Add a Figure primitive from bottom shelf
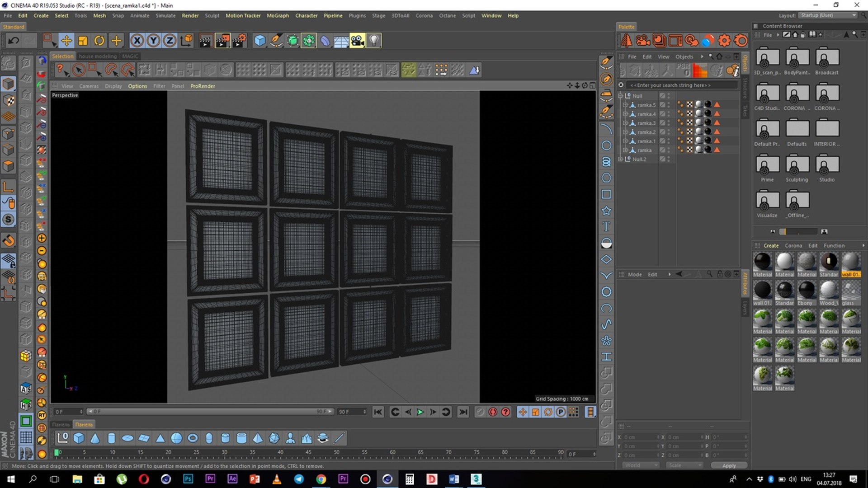Image resolution: width=868 pixels, height=488 pixels. 290,438
